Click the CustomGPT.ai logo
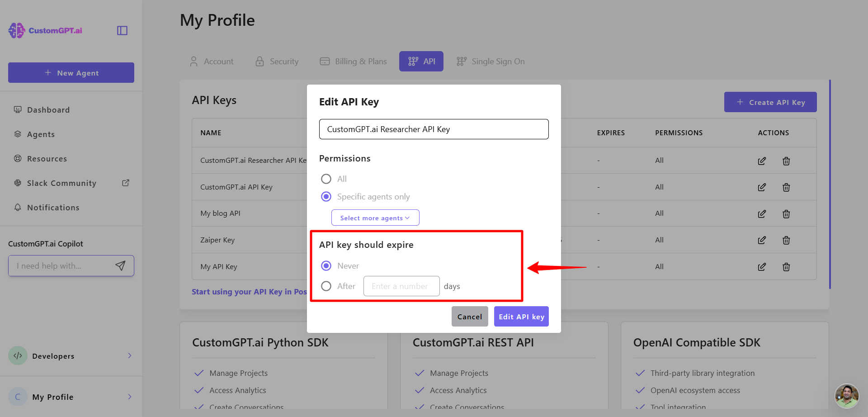This screenshot has height=417, width=868. 45,30
